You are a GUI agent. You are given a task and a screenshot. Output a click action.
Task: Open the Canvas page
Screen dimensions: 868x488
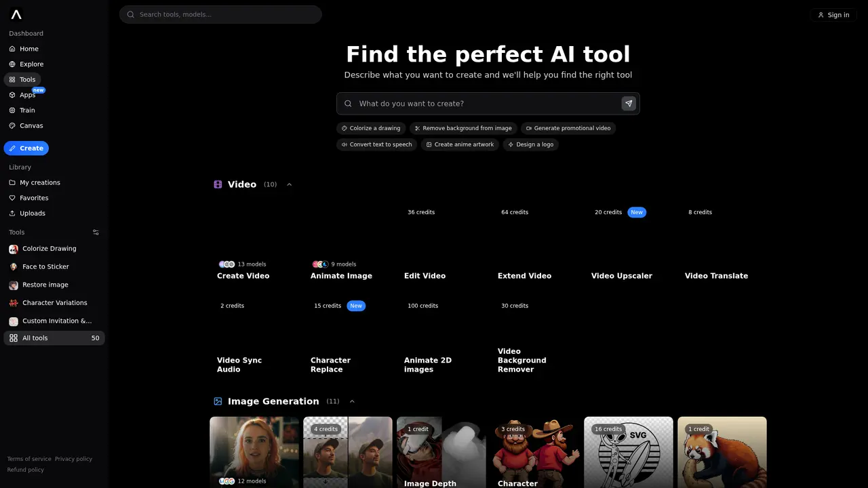point(26,125)
